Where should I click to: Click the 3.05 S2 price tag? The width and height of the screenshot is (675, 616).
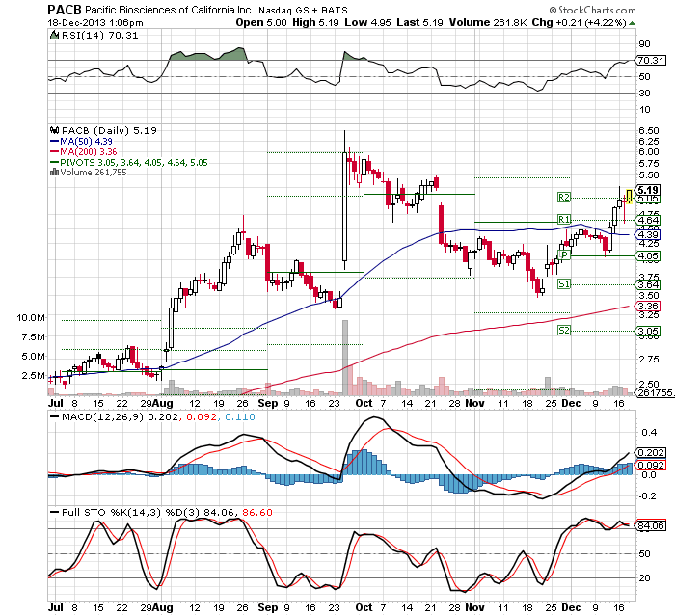coord(647,331)
